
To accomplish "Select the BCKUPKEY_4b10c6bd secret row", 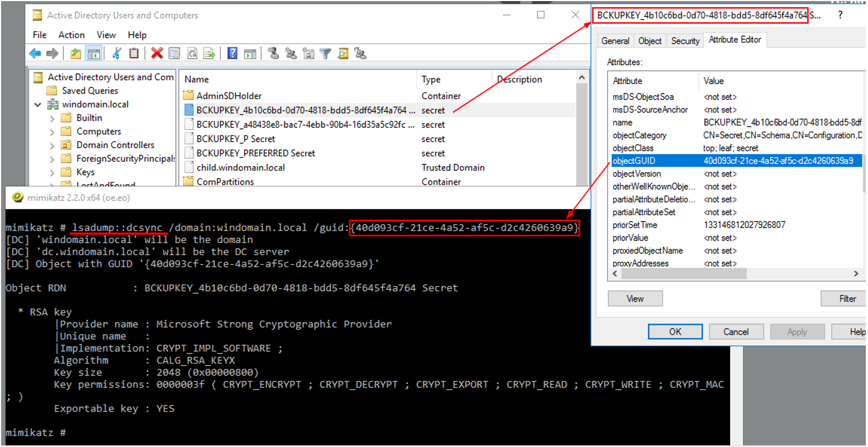I will point(378,110).
